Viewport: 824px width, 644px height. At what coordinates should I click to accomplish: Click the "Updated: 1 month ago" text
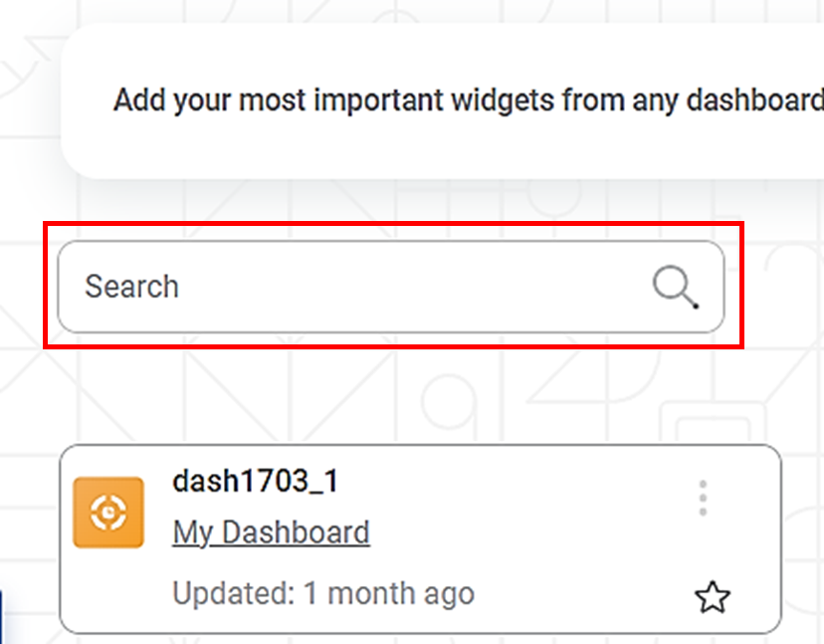tap(322, 594)
